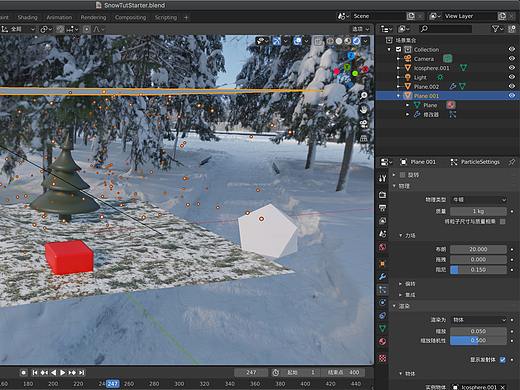This screenshot has width=520, height=390.
Task: Toggle camera view icon in viewport
Action: [364, 124]
